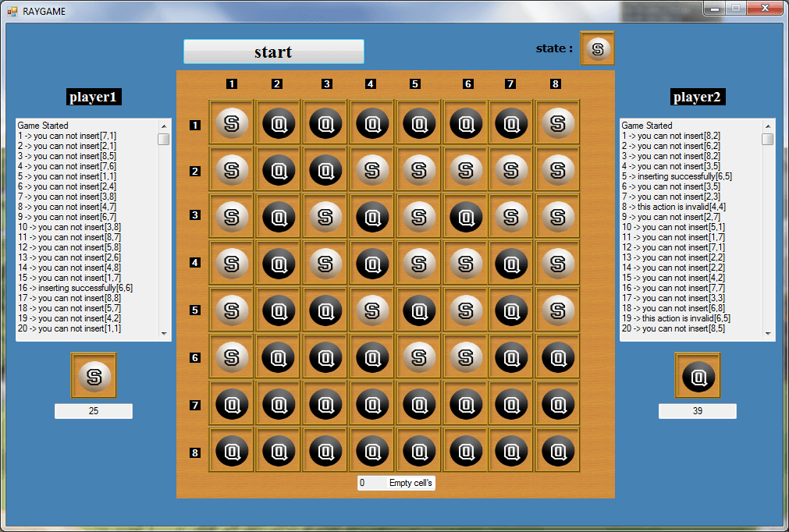
Task: Click the Q piece at row 6 column 8
Action: pos(558,357)
